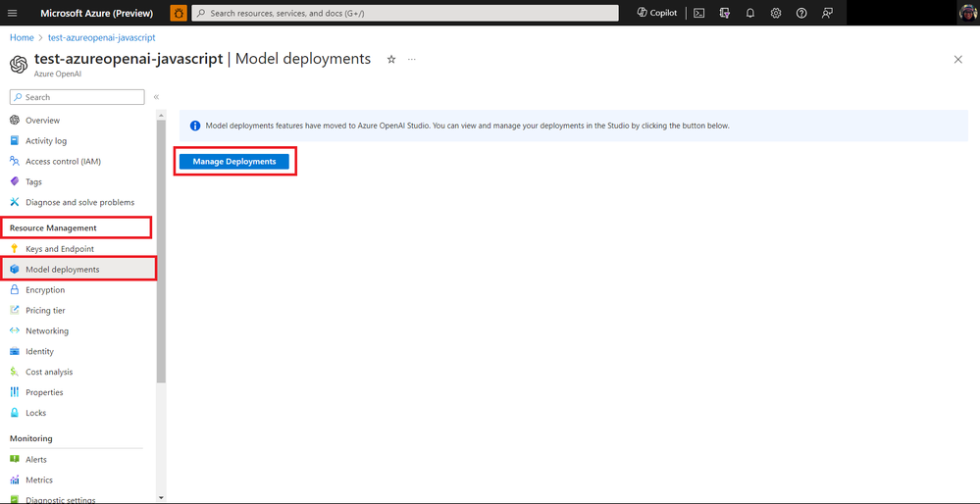Click the global search box
Viewport: 980px width, 504px height.
click(405, 13)
